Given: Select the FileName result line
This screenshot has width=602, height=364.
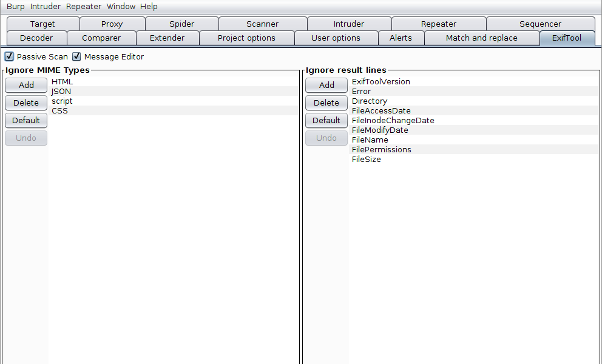Looking at the screenshot, I should click(474, 140).
